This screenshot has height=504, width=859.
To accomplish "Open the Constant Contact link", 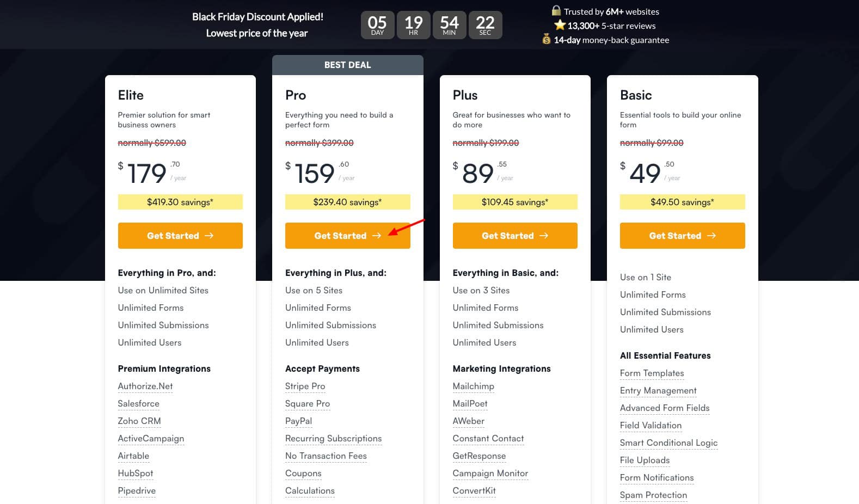I will click(x=488, y=438).
